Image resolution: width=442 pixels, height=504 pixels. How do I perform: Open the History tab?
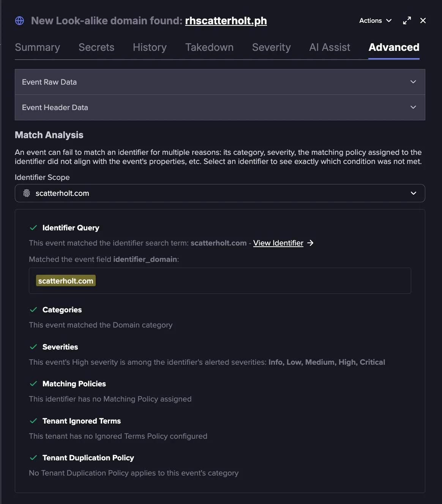(x=150, y=47)
